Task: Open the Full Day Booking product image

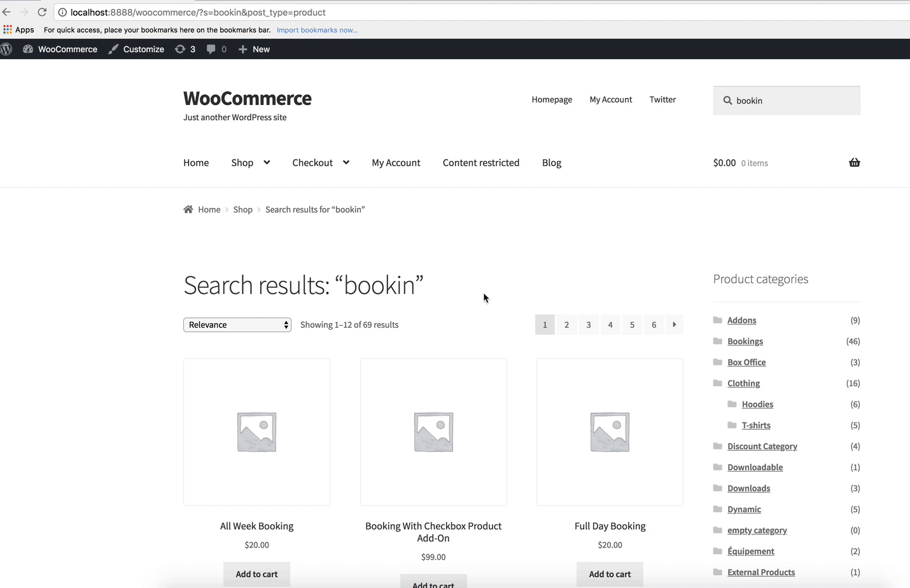Action: [610, 432]
